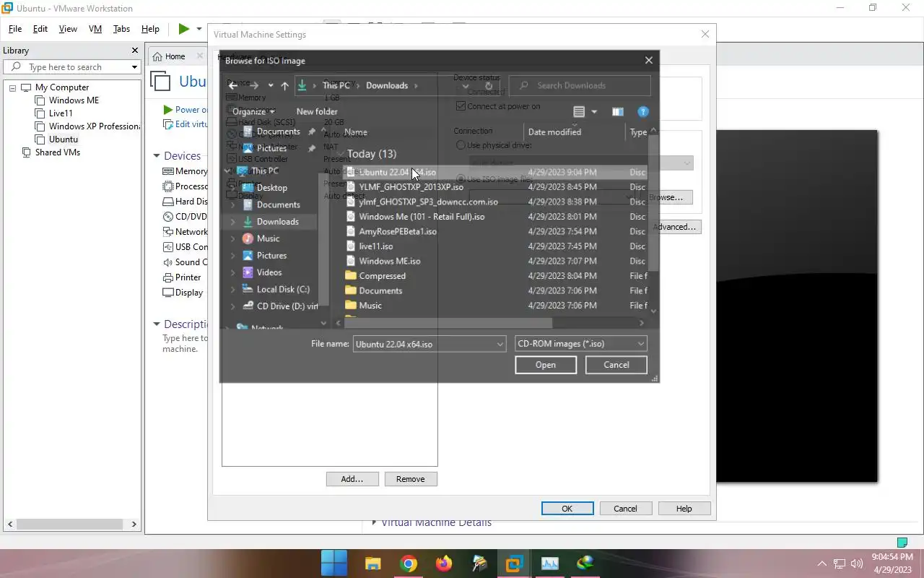Cancel the Browse for ISO Image dialog
This screenshot has width=924, height=578.
click(x=616, y=365)
